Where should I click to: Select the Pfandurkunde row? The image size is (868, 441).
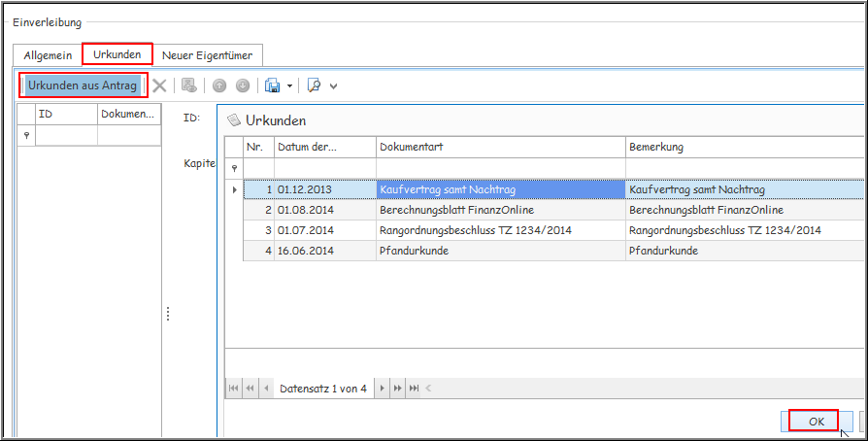[501, 251]
